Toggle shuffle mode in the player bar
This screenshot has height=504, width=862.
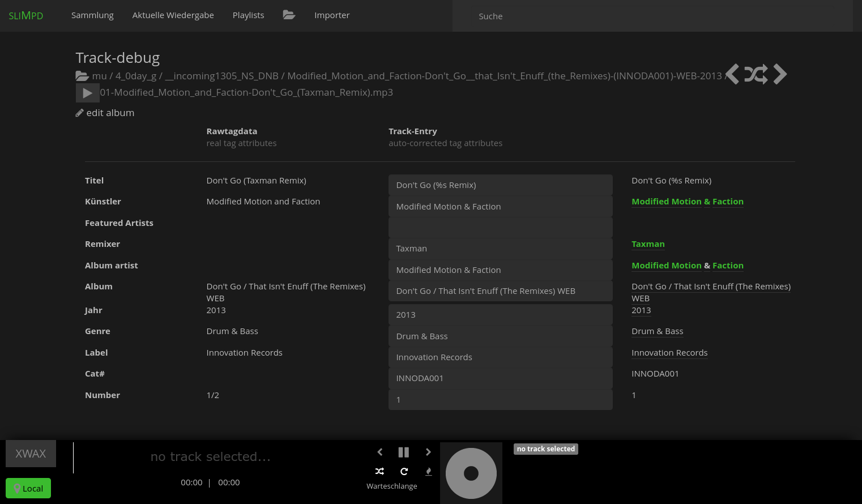coord(380,471)
